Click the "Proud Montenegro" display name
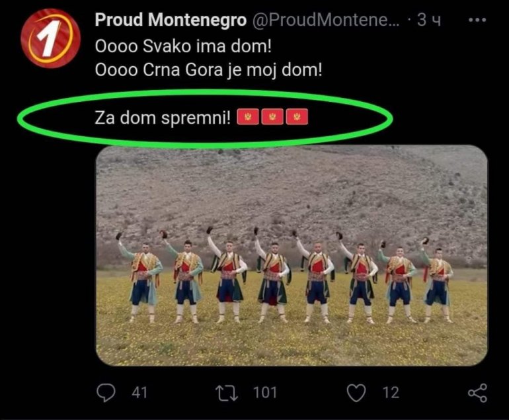The width and height of the screenshot is (509, 420). click(x=171, y=21)
